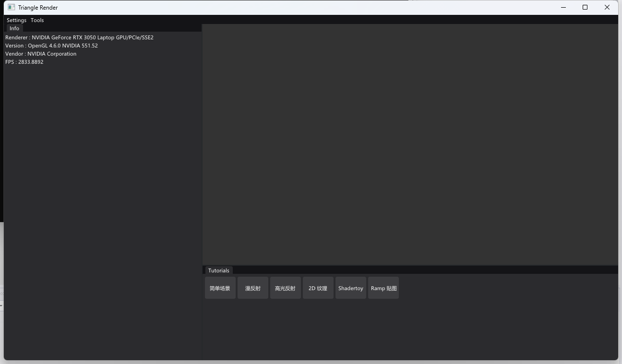622x364 pixels.
Task: Open the Ramp 贴图 tutorial
Action: (x=383, y=288)
